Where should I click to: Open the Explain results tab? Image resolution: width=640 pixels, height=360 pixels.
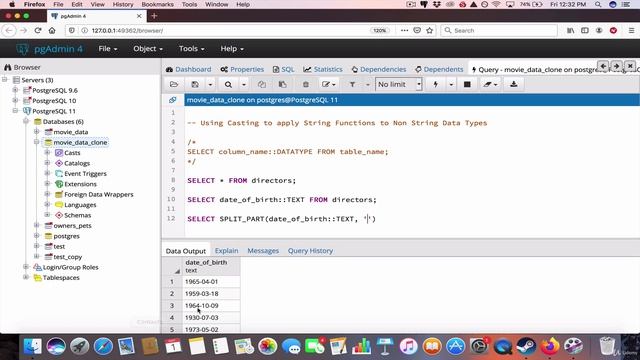227,251
